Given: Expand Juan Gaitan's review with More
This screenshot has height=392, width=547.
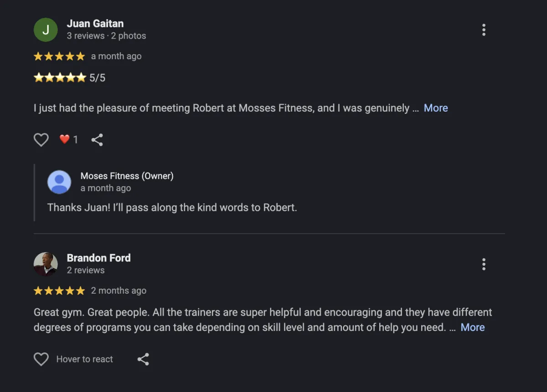Looking at the screenshot, I should click(436, 108).
